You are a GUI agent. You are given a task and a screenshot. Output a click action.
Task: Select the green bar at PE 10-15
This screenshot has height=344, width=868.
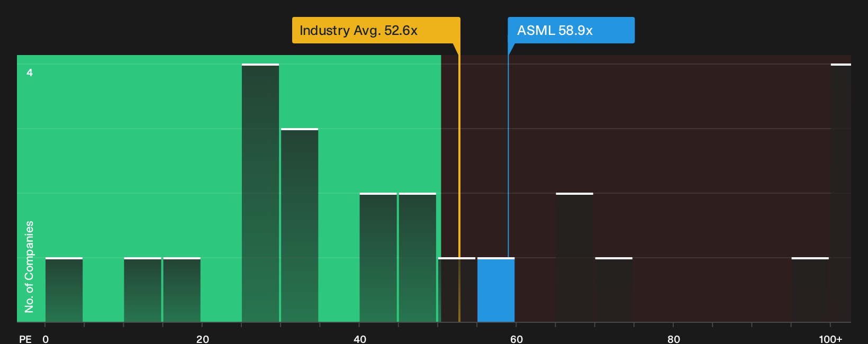[x=142, y=290]
